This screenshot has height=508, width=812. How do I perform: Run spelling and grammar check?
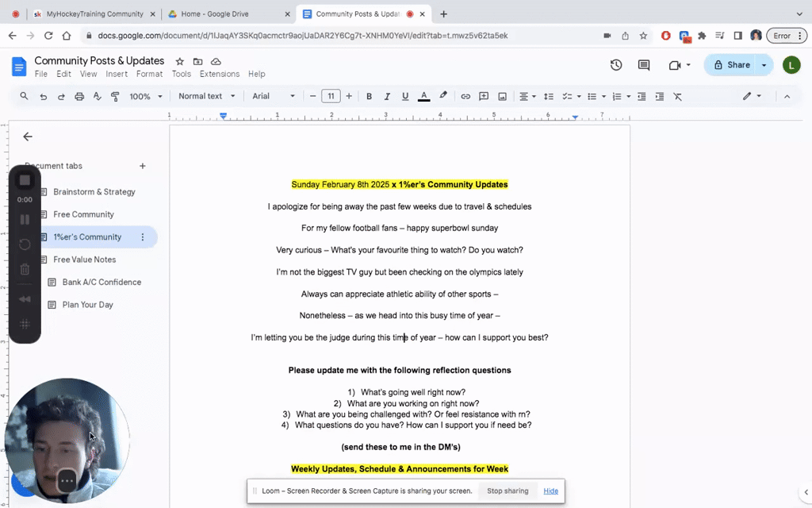[x=97, y=96]
